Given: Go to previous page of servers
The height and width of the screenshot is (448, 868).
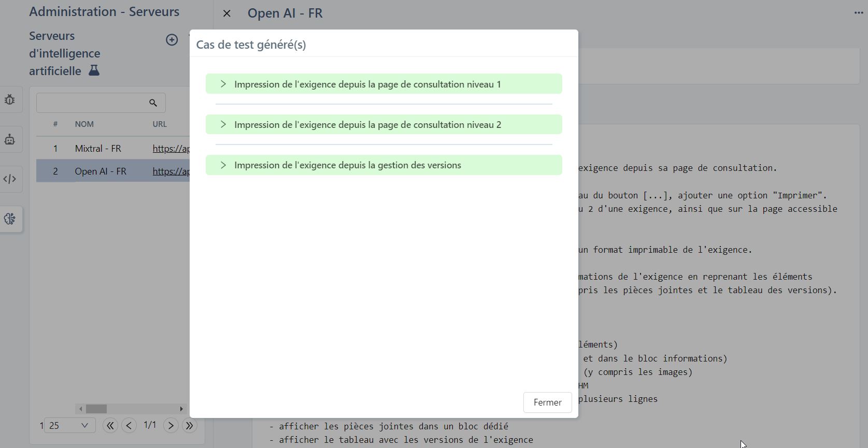Looking at the screenshot, I should click(x=129, y=426).
